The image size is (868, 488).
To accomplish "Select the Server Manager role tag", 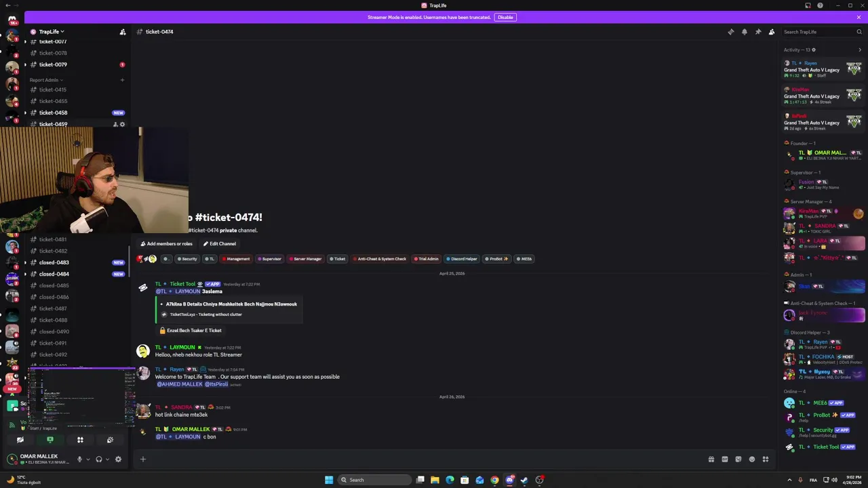I will point(305,259).
